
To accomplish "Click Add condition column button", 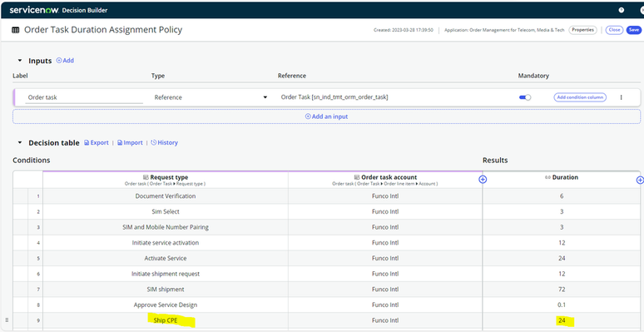I will [x=580, y=97].
